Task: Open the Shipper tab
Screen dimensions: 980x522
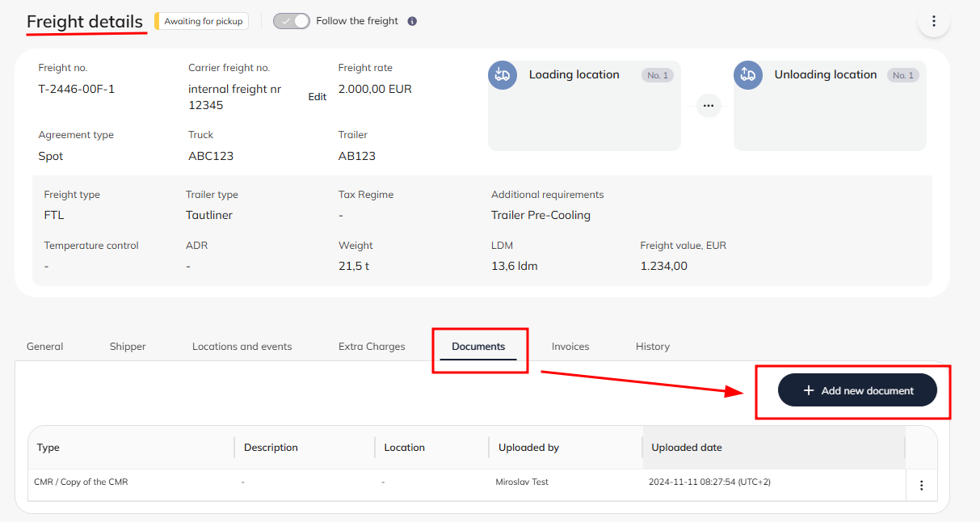Action: click(x=128, y=347)
